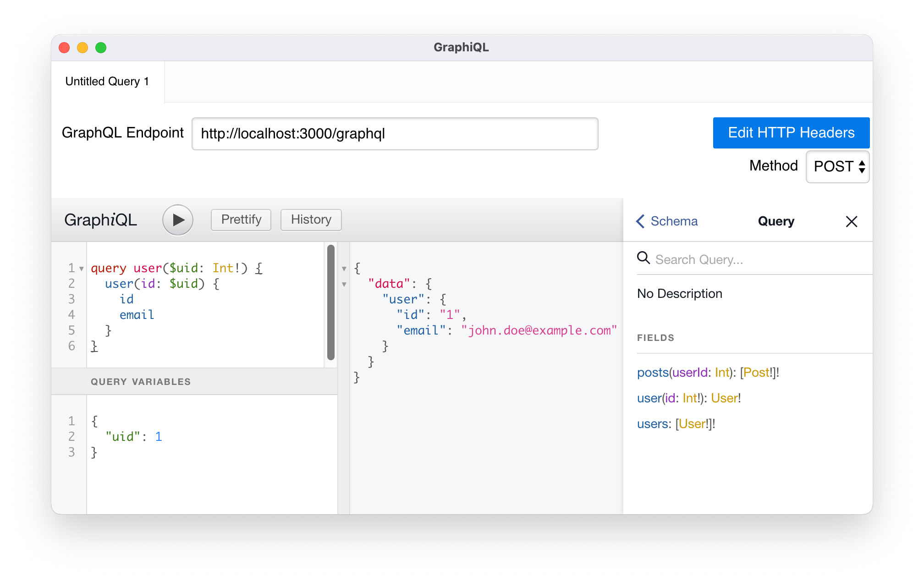Click the Prettify button
Viewport: 924px width, 582px height.
pyautogui.click(x=241, y=220)
